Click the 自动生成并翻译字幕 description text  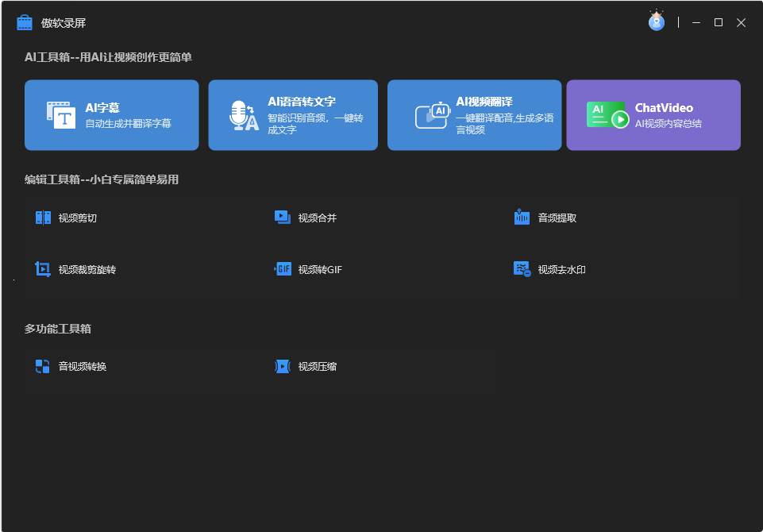point(129,124)
